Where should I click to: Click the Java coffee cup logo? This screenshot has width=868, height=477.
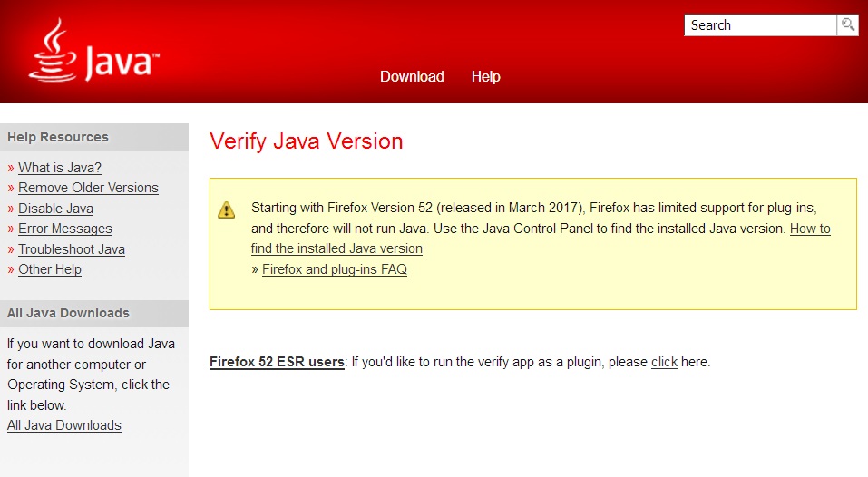pos(94,50)
